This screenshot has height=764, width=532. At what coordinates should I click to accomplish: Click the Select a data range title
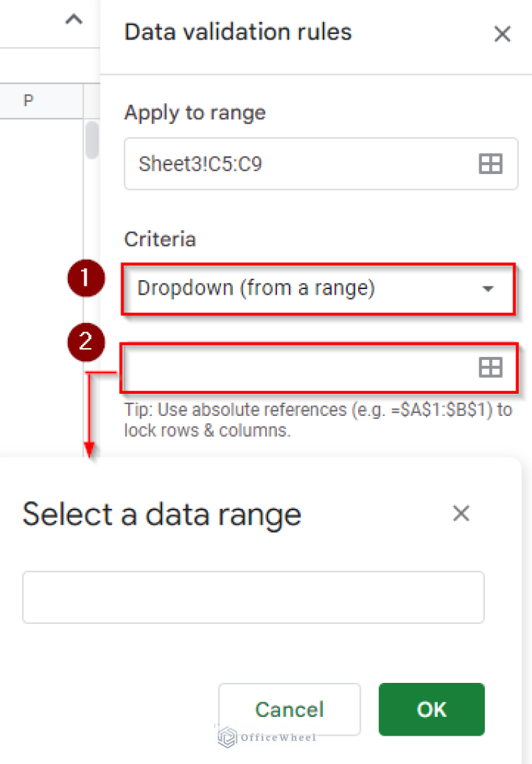tap(161, 514)
